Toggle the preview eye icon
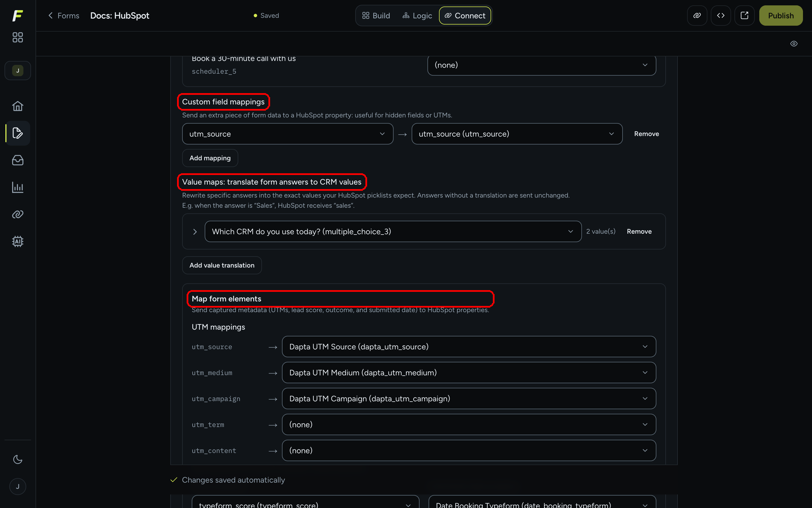The height and width of the screenshot is (508, 812). (794, 44)
